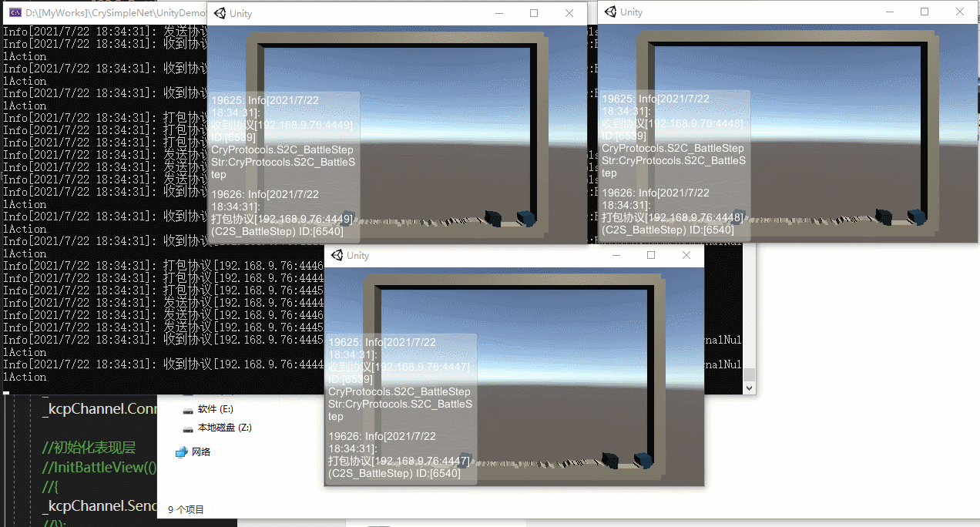Maximize the Unity window showing port 4449
The image size is (980, 527).
tap(534, 13)
